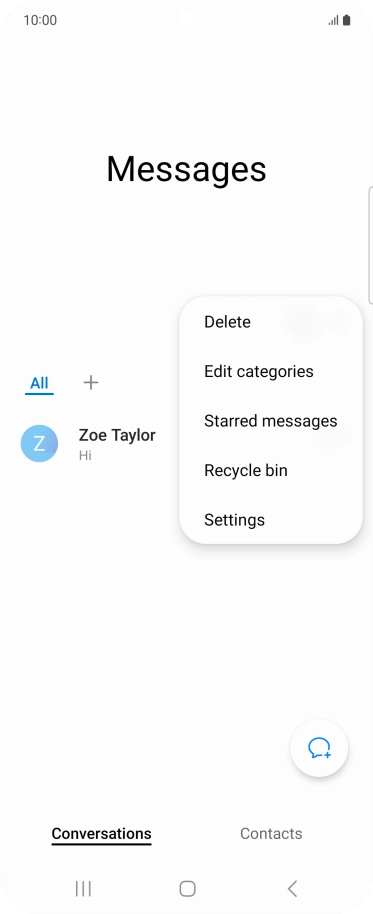
Task: Tap the Android back navigation arrow
Action: 293,888
